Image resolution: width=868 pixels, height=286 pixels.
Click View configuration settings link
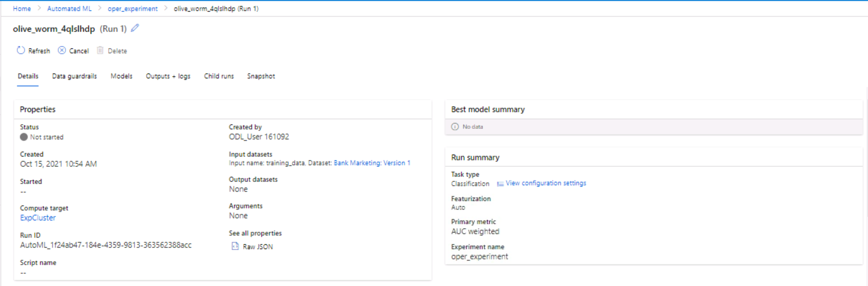[x=546, y=183]
